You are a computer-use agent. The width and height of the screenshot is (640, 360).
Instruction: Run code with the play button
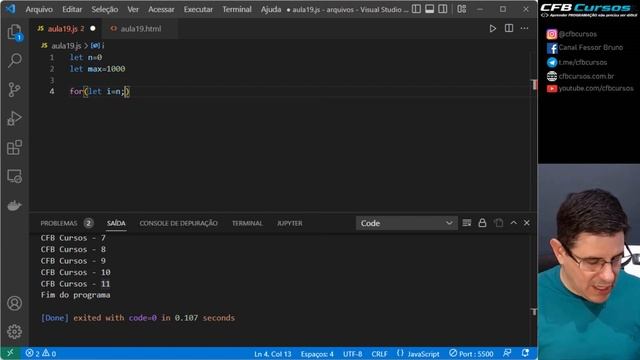(x=493, y=29)
